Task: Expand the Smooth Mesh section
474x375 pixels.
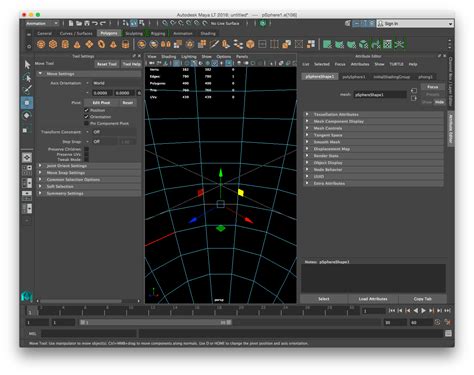Action: [373, 142]
